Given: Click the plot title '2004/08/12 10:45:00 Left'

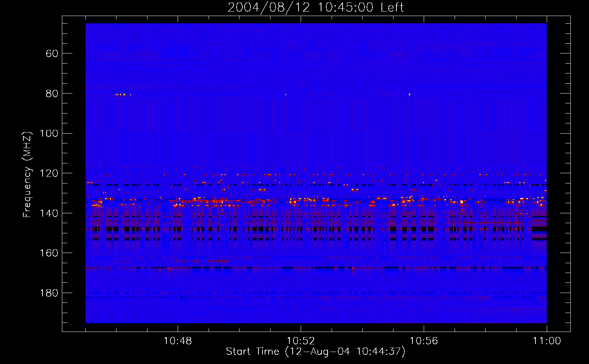Looking at the screenshot, I should 316,7.
